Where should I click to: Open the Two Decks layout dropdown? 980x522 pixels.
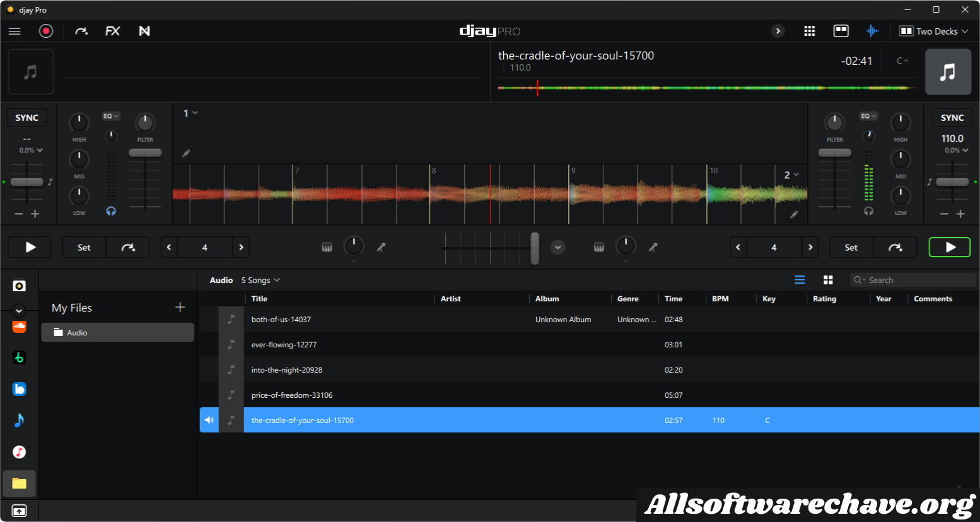tap(933, 31)
